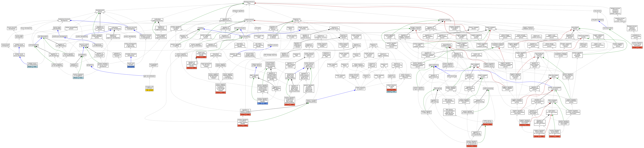Select the 'viral transcription' node
This screenshot has height=148, width=644.
click(x=608, y=28)
